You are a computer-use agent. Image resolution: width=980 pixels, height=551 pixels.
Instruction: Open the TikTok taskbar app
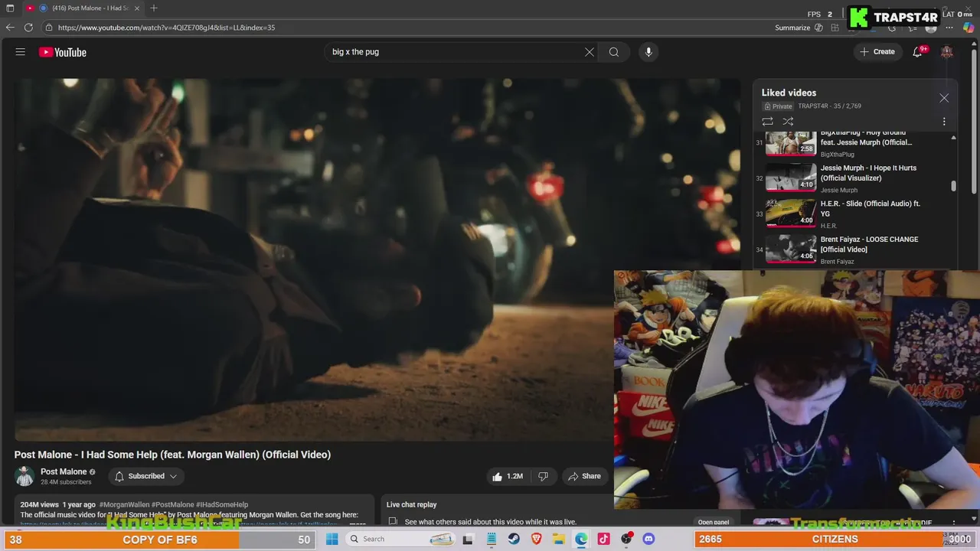tap(604, 539)
